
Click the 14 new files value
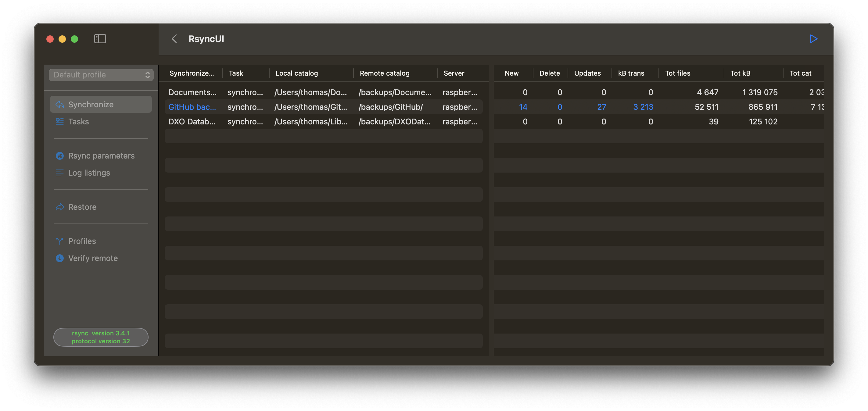coord(523,107)
